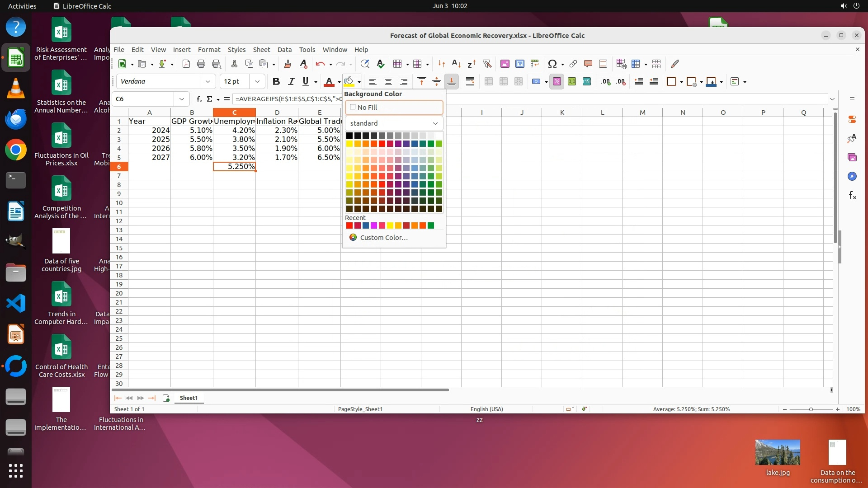Click Custom Color option
This screenshot has height=488, width=868.
click(383, 238)
